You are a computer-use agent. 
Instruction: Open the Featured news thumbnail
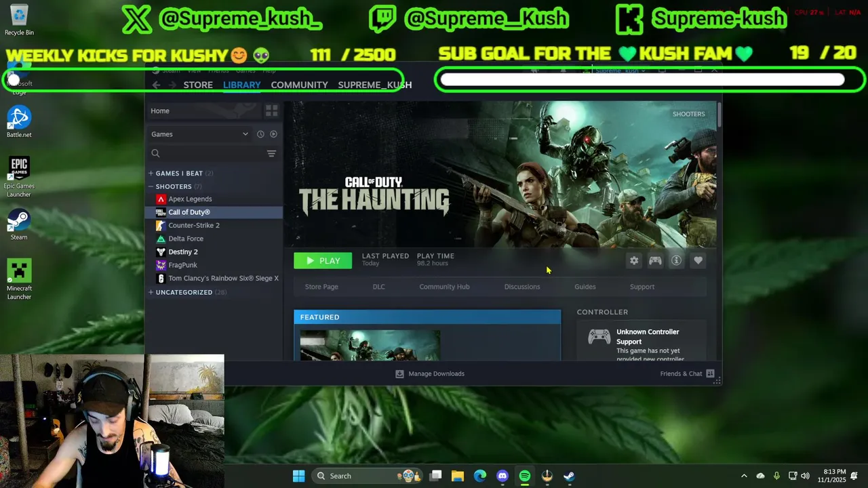(370, 345)
